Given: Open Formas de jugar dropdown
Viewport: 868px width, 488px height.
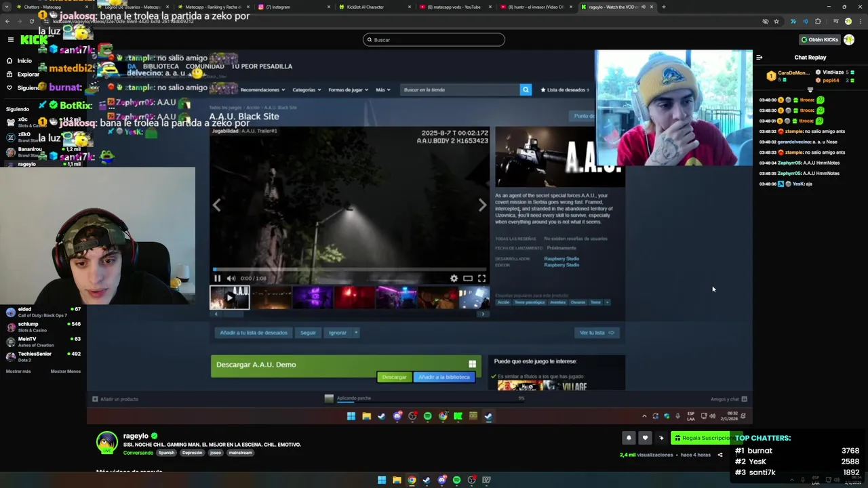Looking at the screenshot, I should (348, 89).
